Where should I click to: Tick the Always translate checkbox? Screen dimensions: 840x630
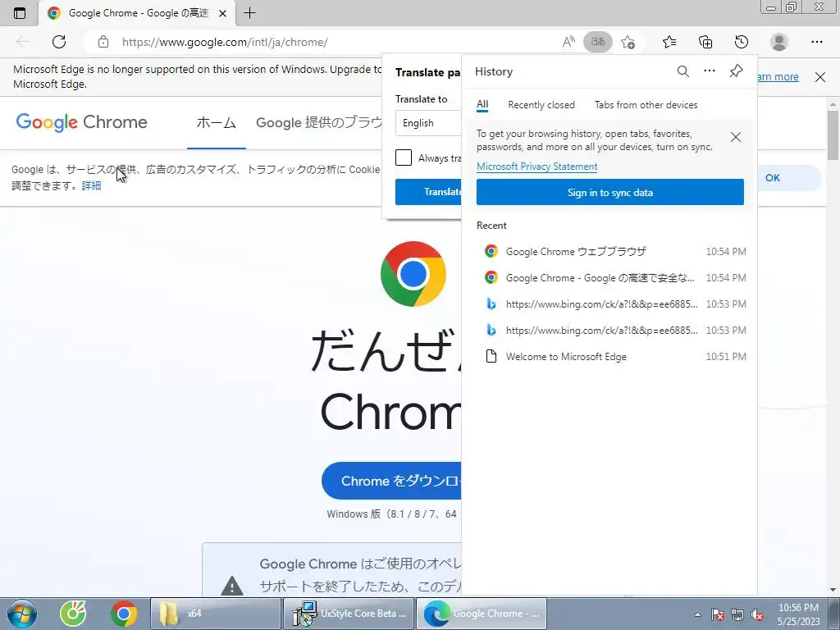pos(404,157)
